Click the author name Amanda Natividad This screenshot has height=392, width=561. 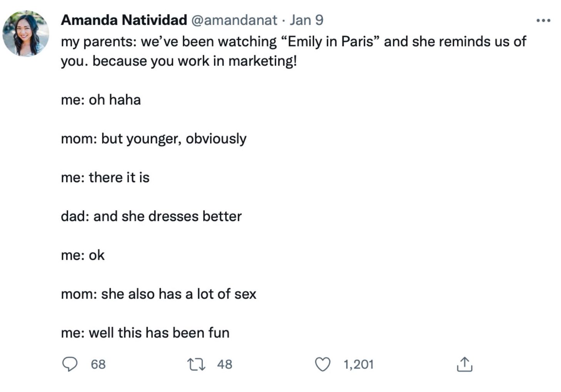124,20
